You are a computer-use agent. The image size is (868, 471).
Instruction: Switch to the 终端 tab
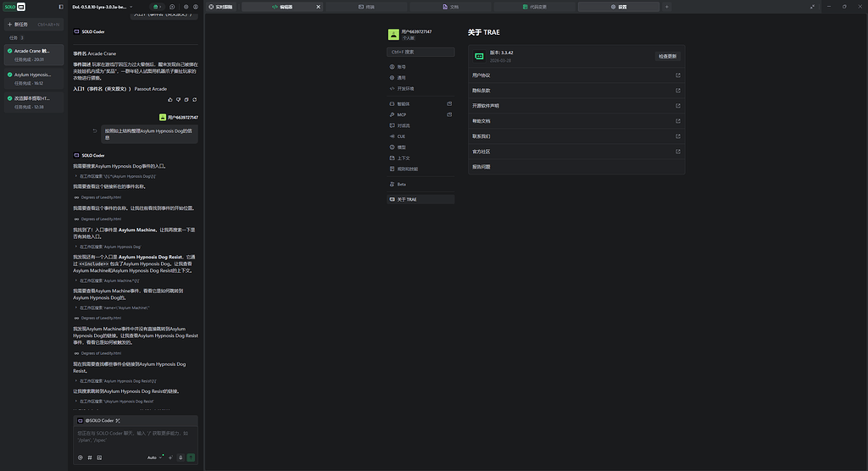366,7
